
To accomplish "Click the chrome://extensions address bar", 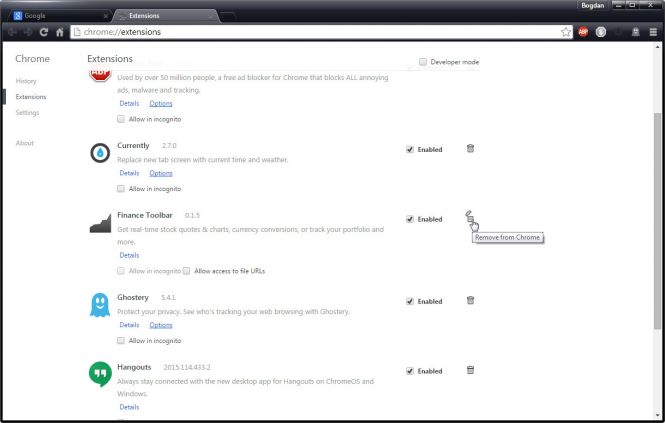I will click(300, 32).
